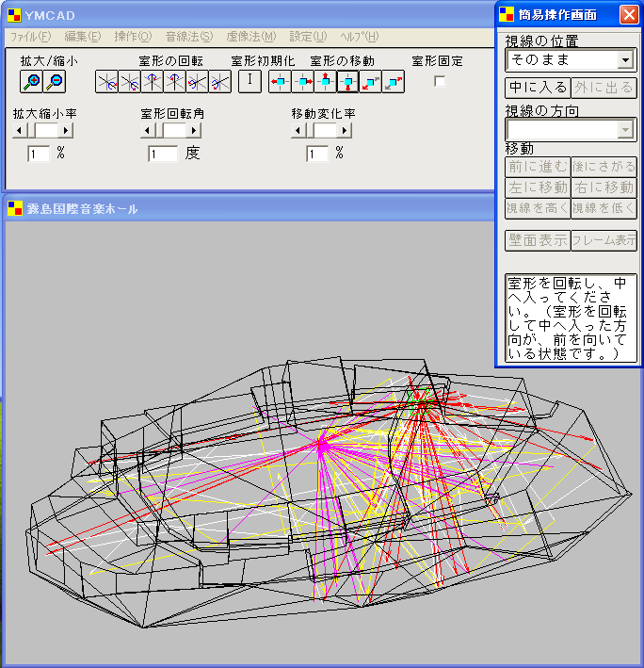
Task: Click the move icon with the red lower-left arrow
Action: [371, 81]
